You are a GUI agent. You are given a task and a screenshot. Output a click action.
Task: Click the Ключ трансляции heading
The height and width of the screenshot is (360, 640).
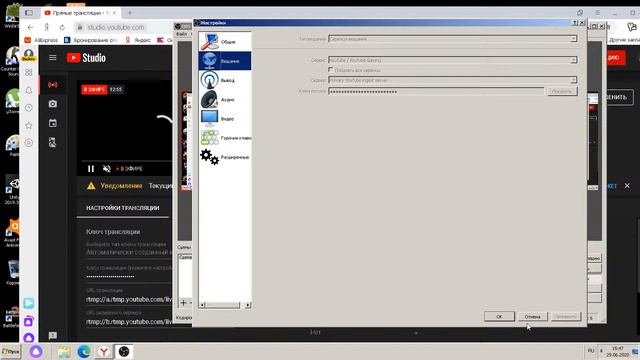click(x=113, y=231)
